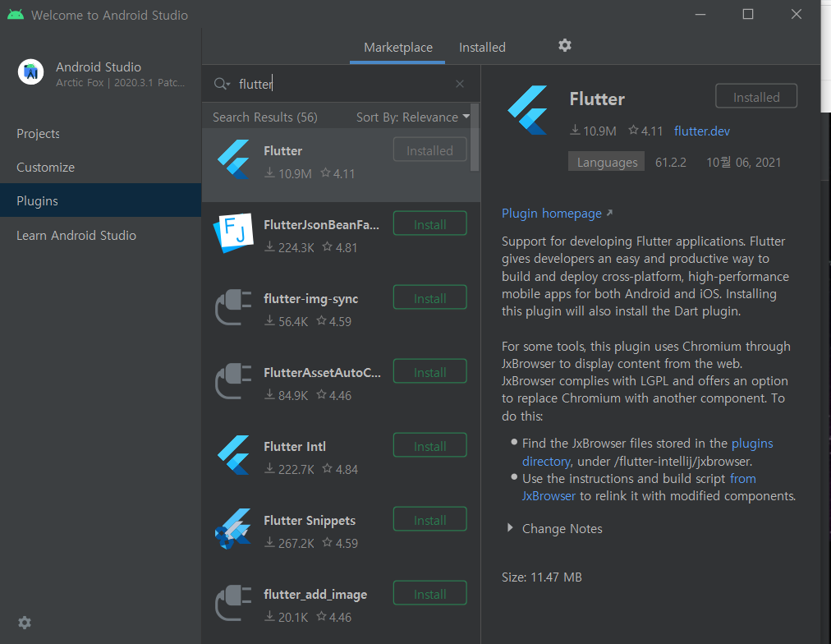Image resolution: width=831 pixels, height=644 pixels.
Task: Select the Flutter Snippets plugin icon
Action: [233, 529]
